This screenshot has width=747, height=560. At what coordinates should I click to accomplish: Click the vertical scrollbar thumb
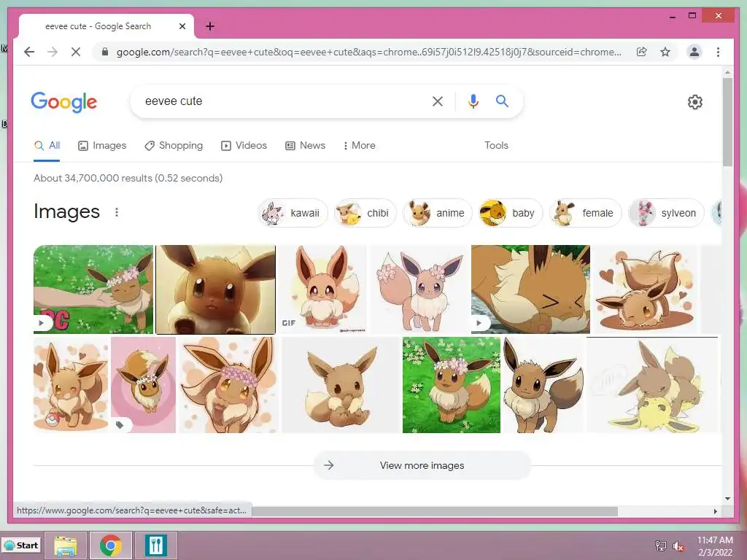pyautogui.click(x=727, y=122)
